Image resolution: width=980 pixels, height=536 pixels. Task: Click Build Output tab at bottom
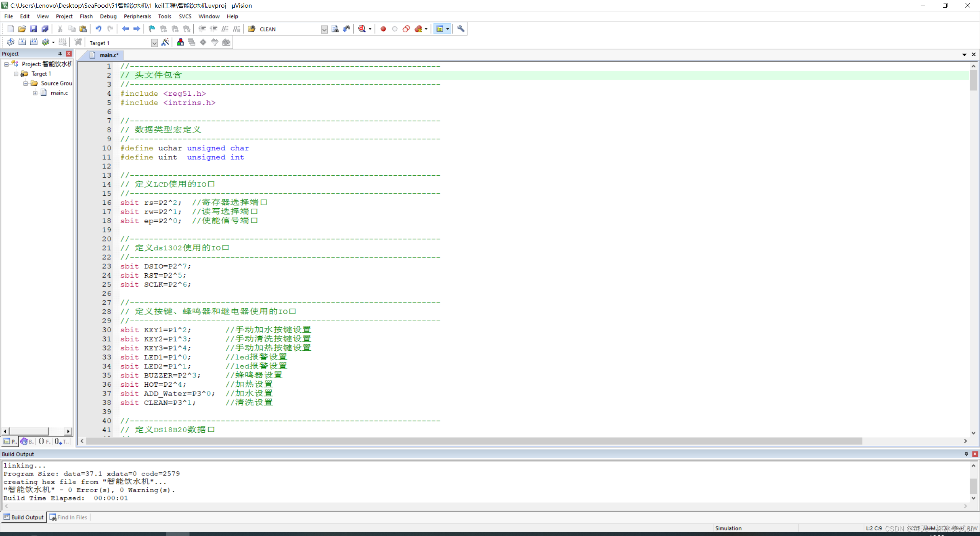coord(24,517)
